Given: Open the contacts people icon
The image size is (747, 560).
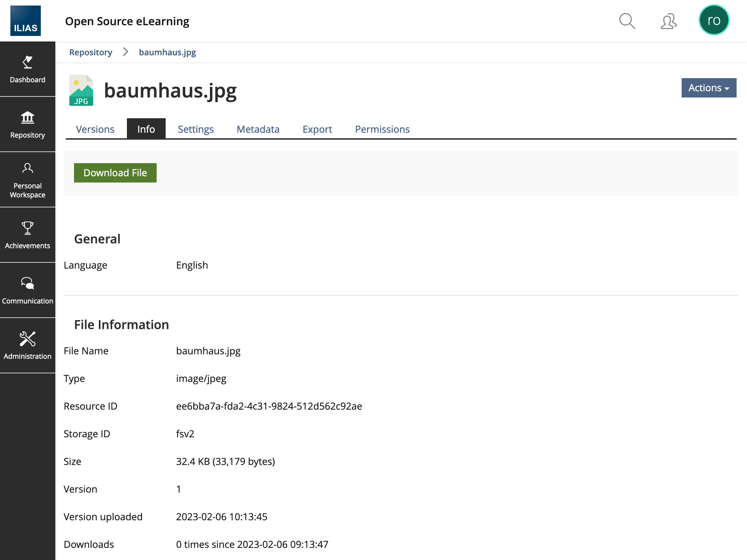Looking at the screenshot, I should [x=668, y=21].
